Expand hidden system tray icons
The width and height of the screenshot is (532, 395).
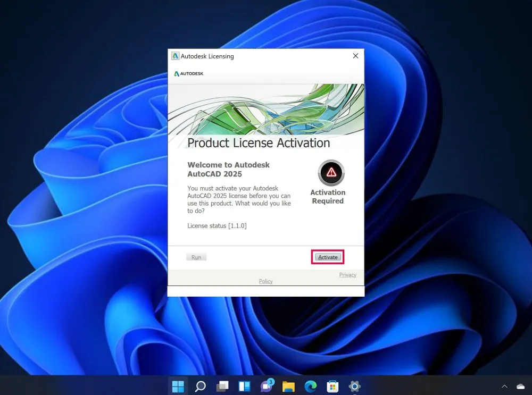click(x=504, y=386)
